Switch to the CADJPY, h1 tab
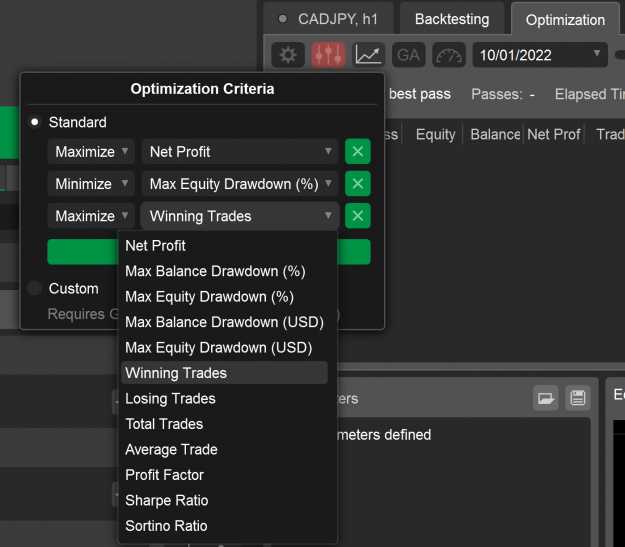625x547 pixels. click(328, 19)
